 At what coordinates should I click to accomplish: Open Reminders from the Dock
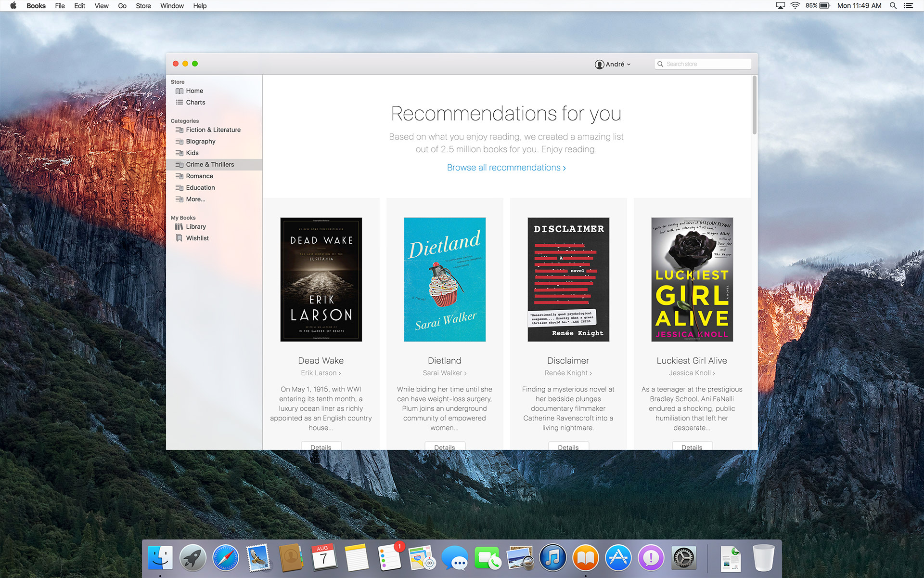tap(389, 558)
